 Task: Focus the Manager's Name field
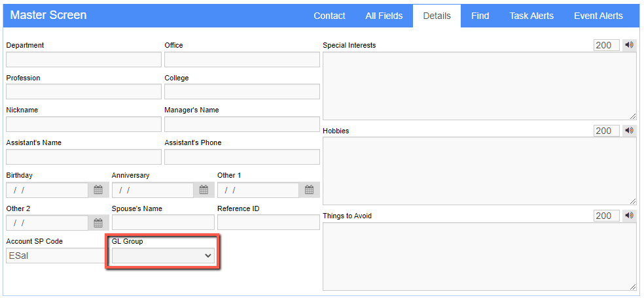pyautogui.click(x=242, y=124)
